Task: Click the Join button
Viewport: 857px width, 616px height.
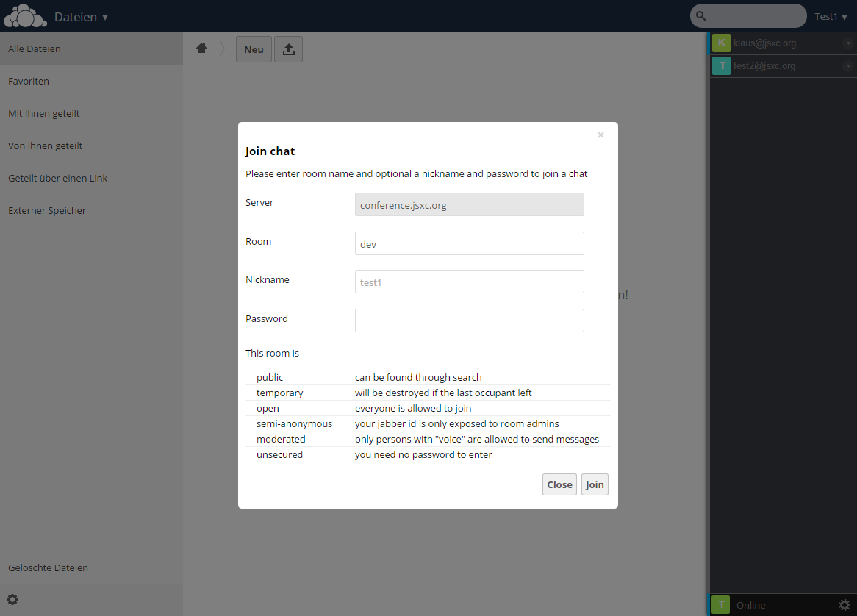Action: pyautogui.click(x=595, y=484)
